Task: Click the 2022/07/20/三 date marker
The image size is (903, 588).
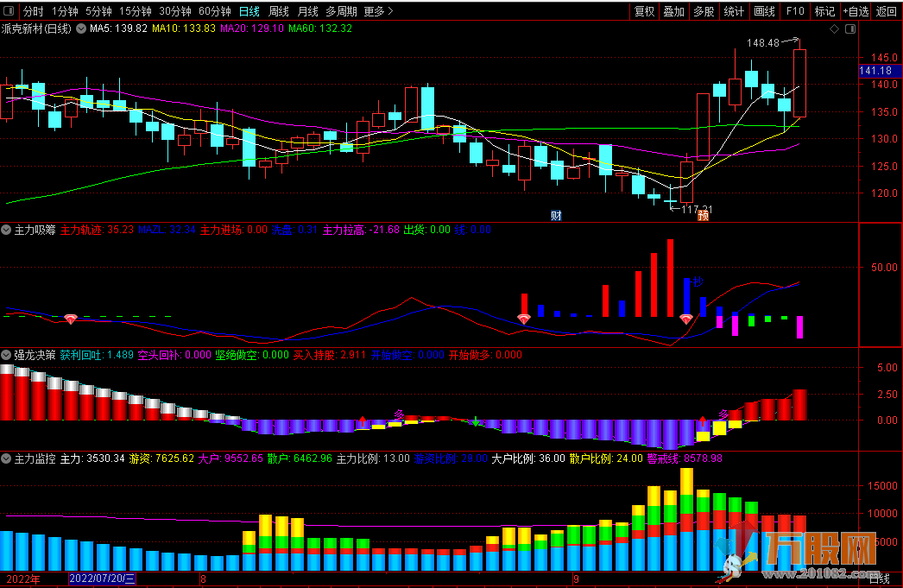Action: tap(102, 579)
